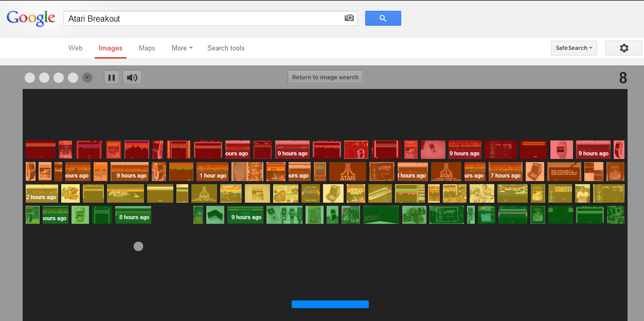Screen dimensions: 644x321
Task: Click the yellow brick labeled 2 hours ago
Action: (42, 193)
